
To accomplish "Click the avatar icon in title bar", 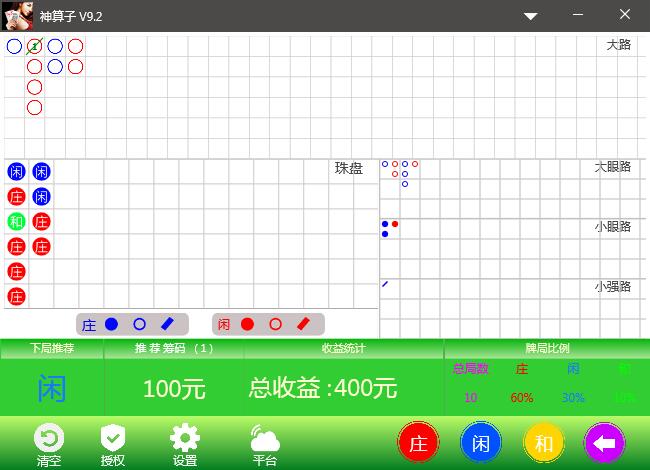I will click(x=15, y=15).
